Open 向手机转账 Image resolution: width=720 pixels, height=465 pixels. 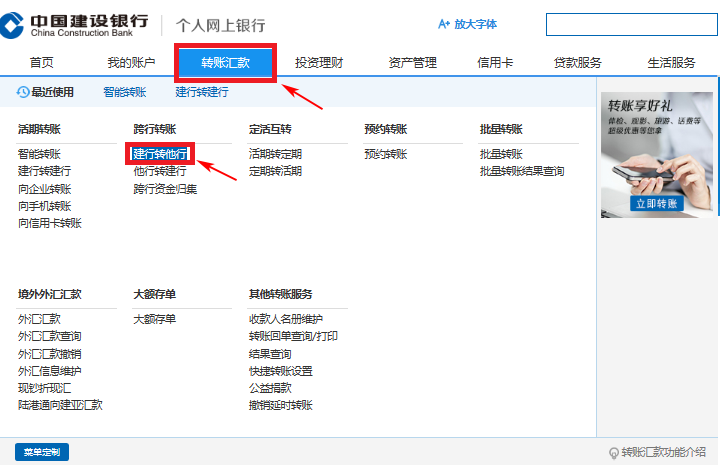(x=45, y=206)
